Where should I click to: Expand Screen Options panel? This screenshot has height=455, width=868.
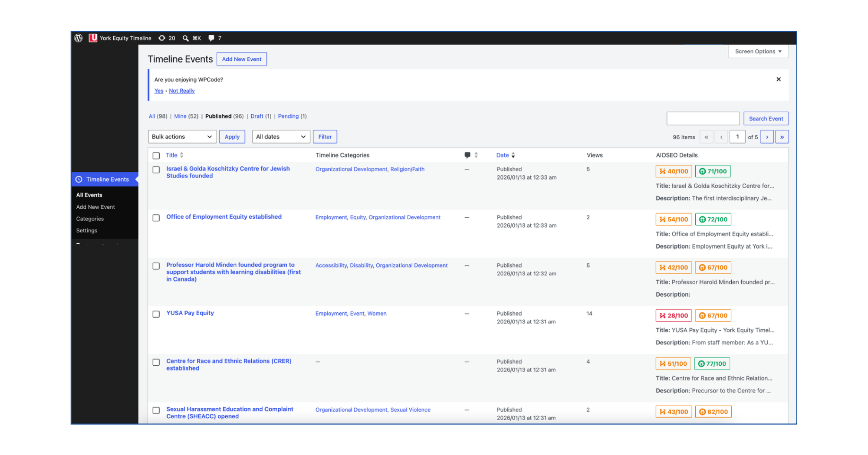(x=758, y=51)
